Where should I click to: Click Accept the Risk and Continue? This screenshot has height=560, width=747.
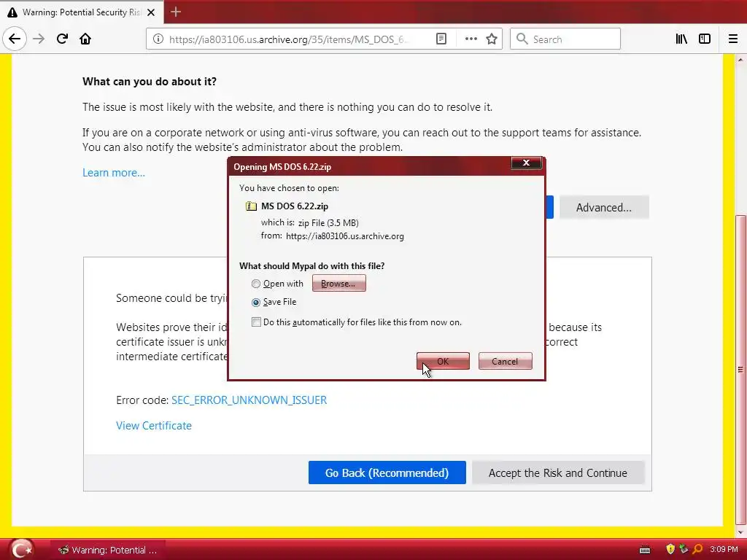click(x=558, y=472)
